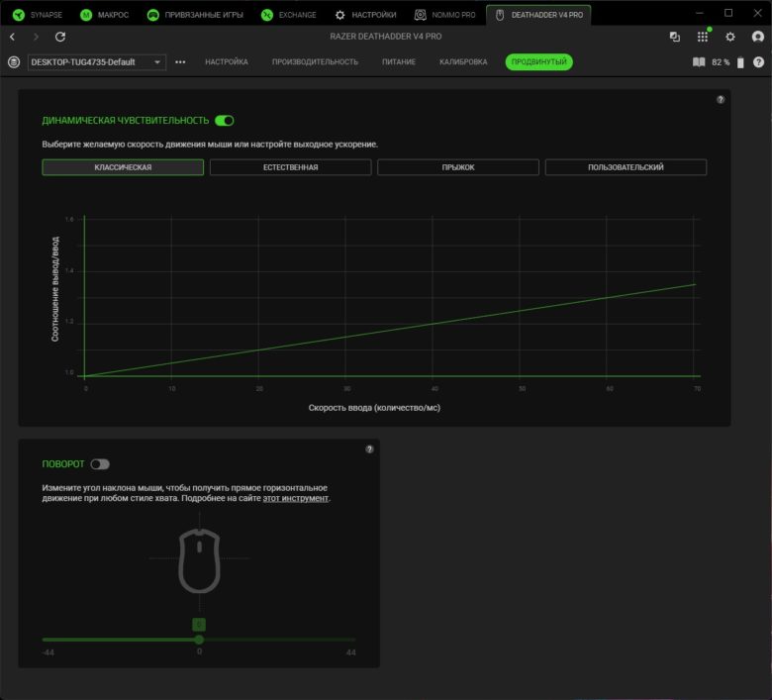Open the Макрос tab
Screen dimensions: 772x700
[104, 15]
